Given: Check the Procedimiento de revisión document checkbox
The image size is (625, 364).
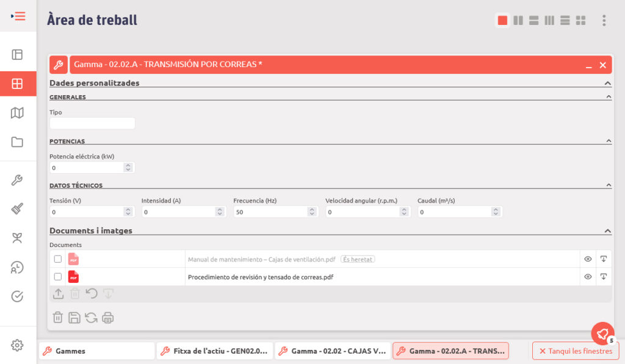Looking at the screenshot, I should pos(58,277).
